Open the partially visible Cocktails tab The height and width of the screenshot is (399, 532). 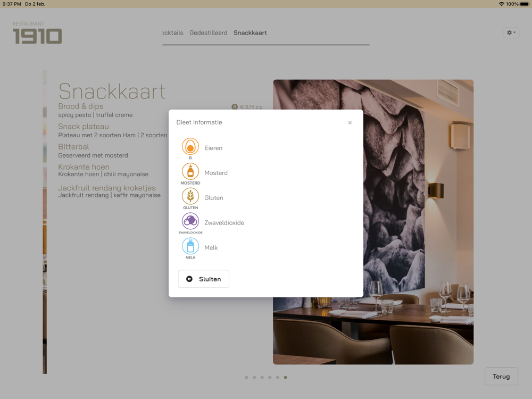point(173,33)
